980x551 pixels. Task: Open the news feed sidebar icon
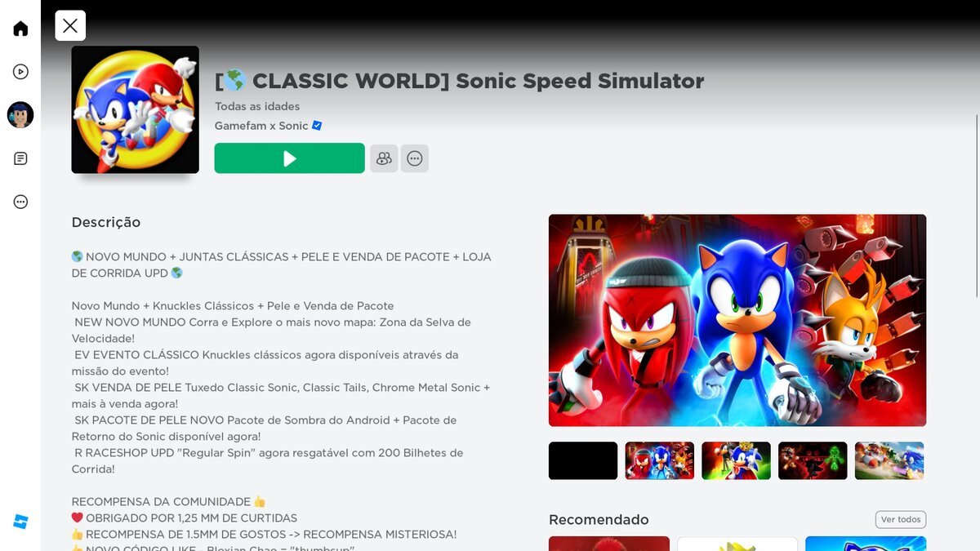(20, 158)
